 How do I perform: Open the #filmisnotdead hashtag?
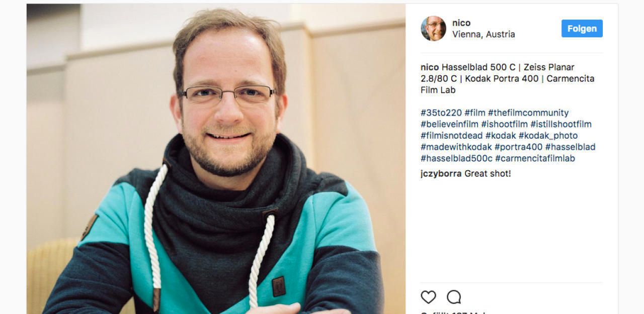452,136
